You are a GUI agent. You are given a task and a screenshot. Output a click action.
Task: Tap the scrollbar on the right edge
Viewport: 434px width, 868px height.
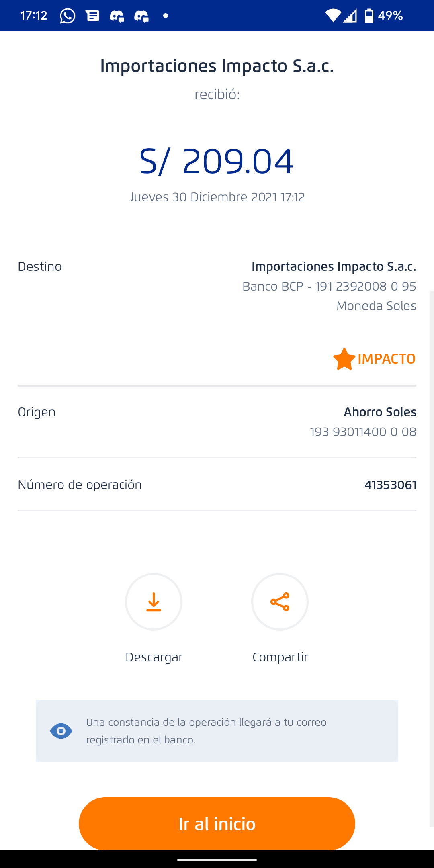pos(432,559)
